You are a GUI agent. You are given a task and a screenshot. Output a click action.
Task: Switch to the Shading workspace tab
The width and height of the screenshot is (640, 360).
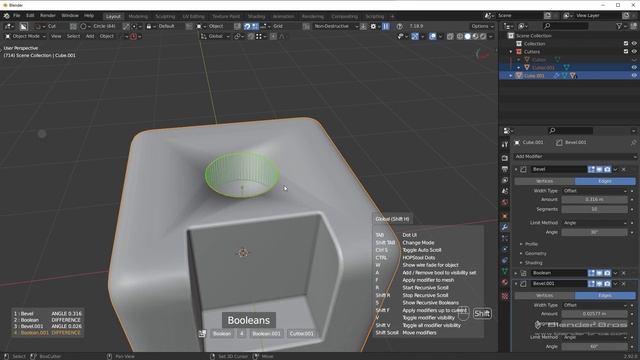point(256,17)
